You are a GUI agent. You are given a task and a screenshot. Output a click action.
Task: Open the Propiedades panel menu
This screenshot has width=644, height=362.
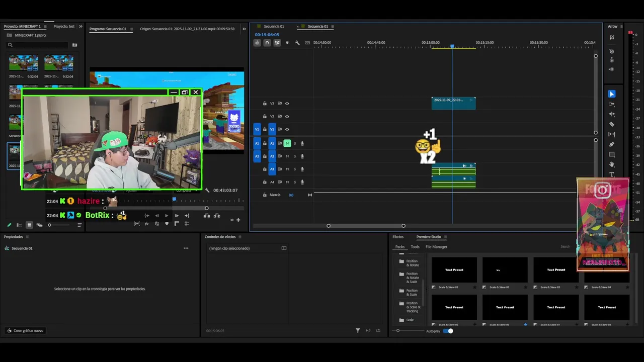pos(27,237)
